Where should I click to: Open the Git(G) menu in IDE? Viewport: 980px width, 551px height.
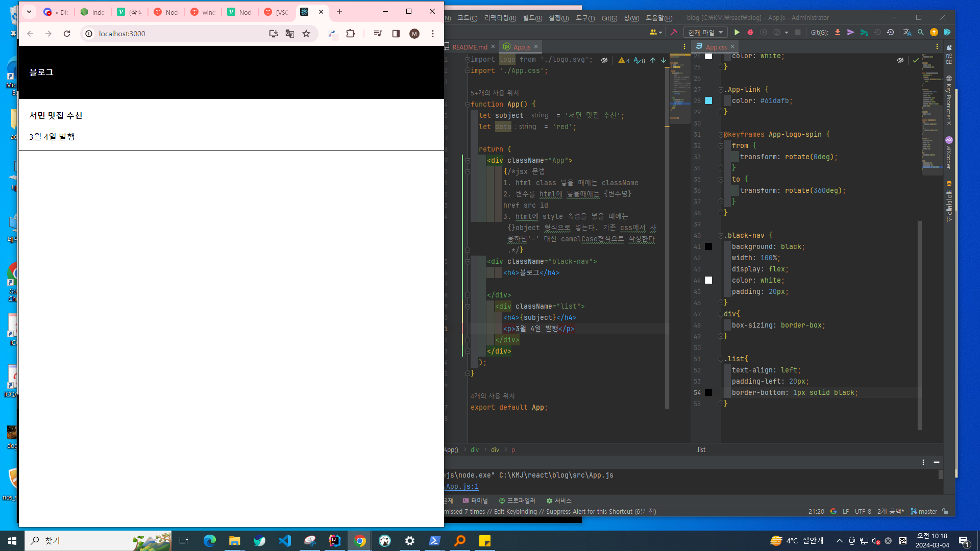[609, 18]
